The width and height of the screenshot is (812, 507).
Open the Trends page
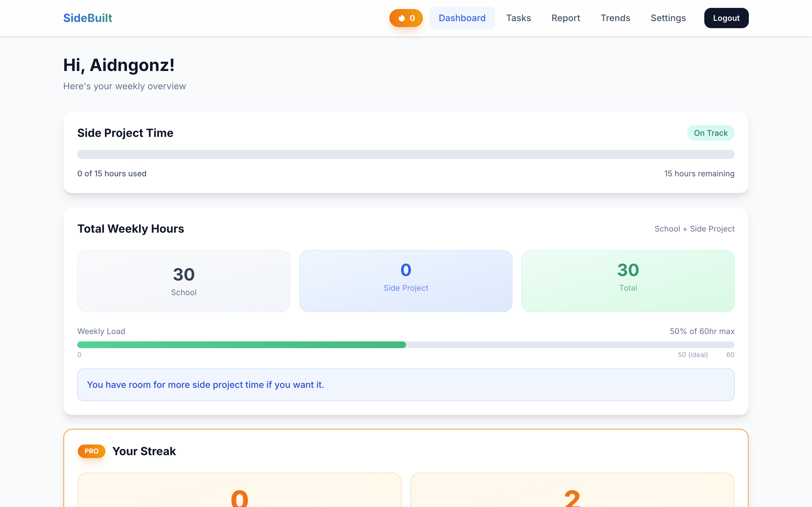pos(615,18)
